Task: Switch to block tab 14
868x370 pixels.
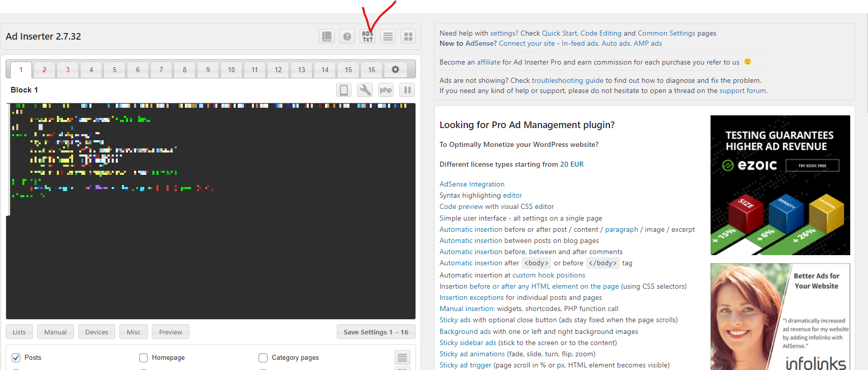Action: tap(325, 70)
